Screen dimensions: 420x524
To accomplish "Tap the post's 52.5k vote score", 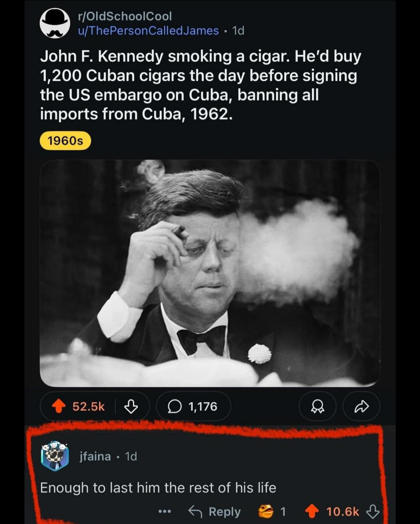I will [88, 406].
